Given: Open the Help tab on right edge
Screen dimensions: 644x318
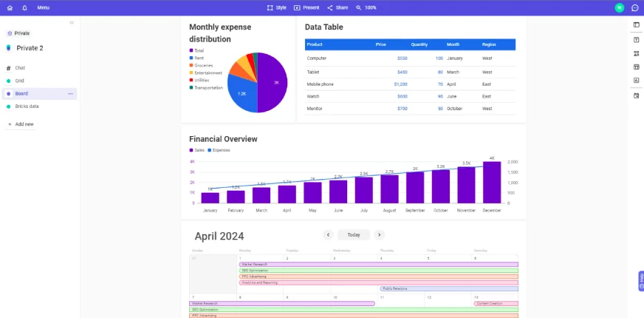Looking at the screenshot, I should [641, 281].
